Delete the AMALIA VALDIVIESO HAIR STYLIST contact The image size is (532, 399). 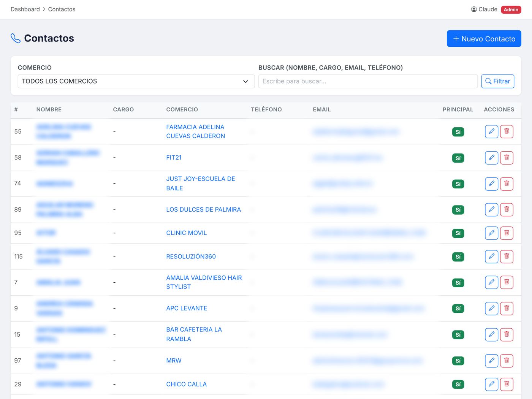pyautogui.click(x=507, y=282)
